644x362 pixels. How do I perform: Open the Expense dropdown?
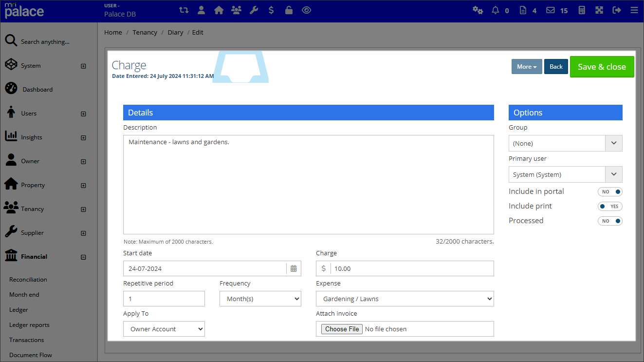point(405,299)
